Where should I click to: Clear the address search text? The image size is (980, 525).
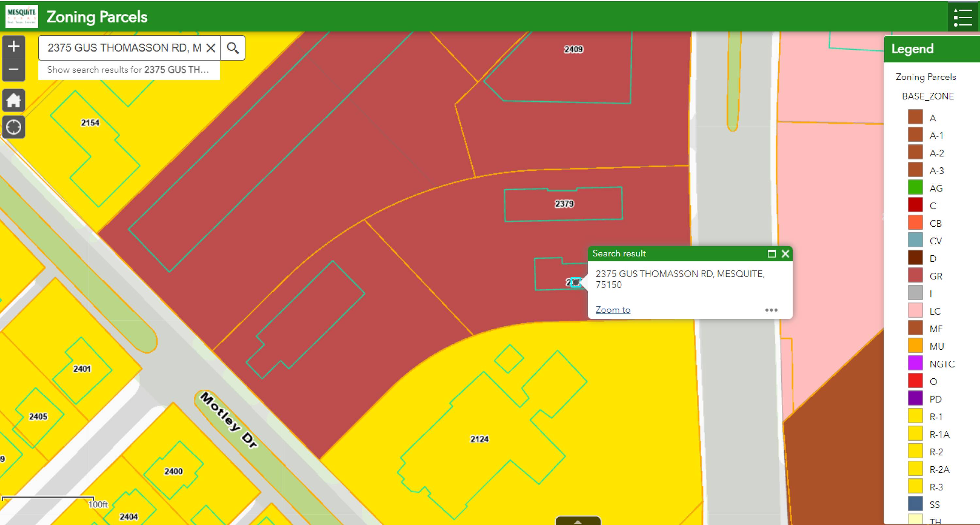tap(211, 48)
